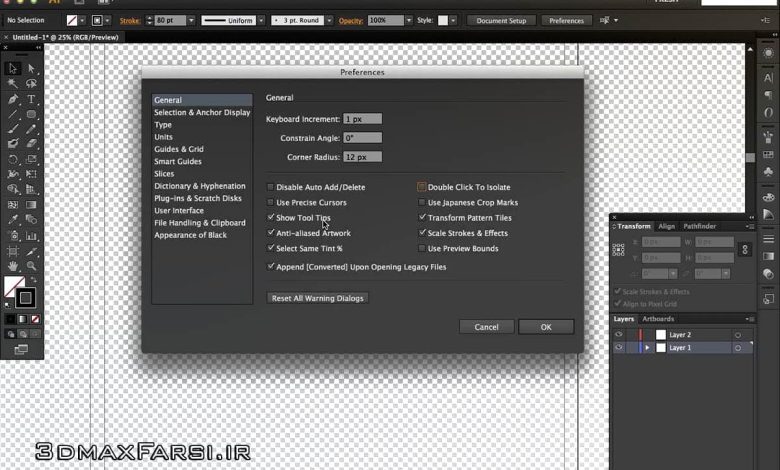Choose the Eyedropper tool
Image resolution: width=780 pixels, height=470 pixels.
[x=12, y=219]
